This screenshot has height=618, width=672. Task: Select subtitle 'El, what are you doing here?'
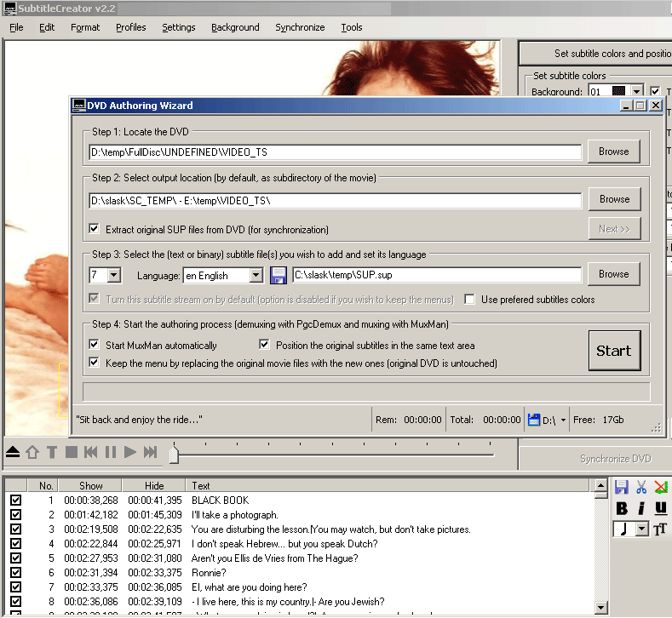(x=249, y=587)
